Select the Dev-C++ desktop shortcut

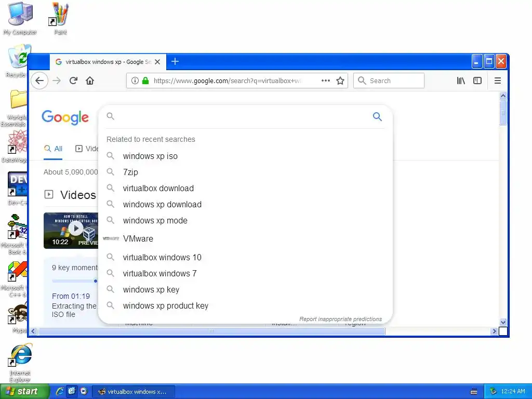[17, 188]
